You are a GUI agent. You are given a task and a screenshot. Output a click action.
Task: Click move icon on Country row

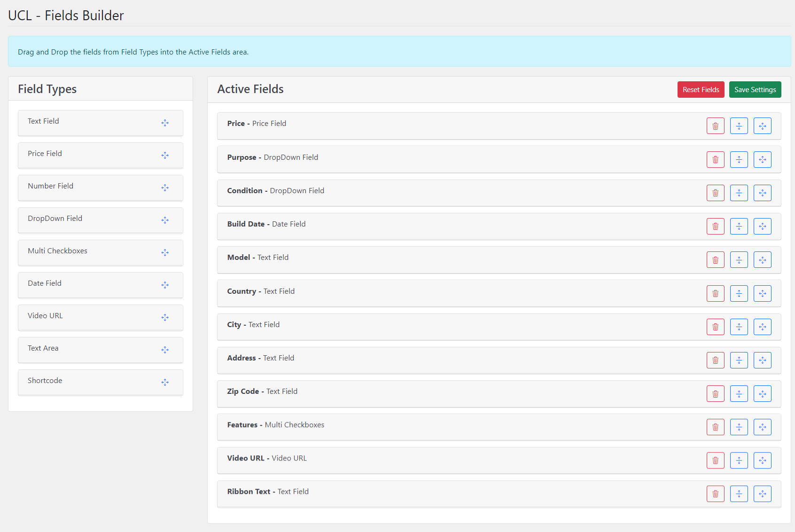point(762,293)
